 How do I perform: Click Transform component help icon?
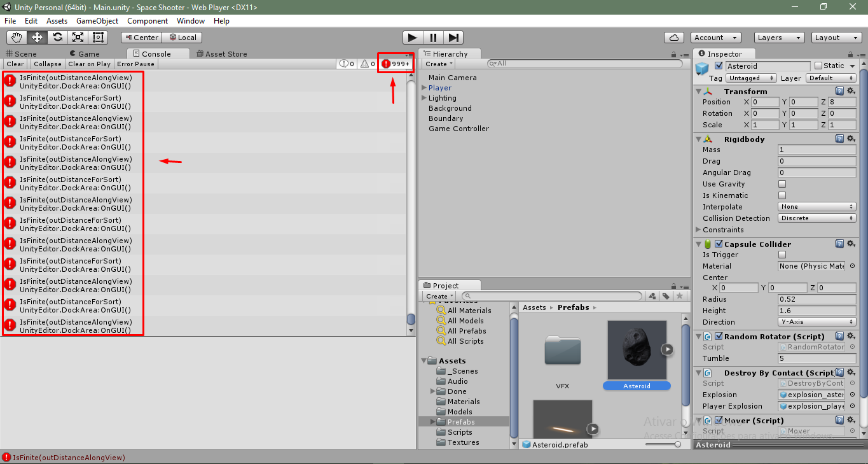coord(840,92)
